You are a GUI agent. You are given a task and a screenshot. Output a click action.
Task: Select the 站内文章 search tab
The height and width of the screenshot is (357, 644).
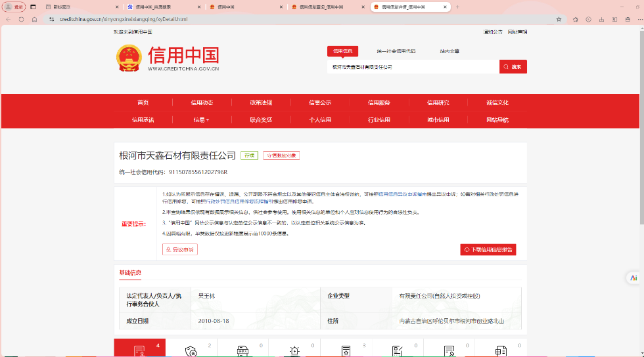coord(449,51)
